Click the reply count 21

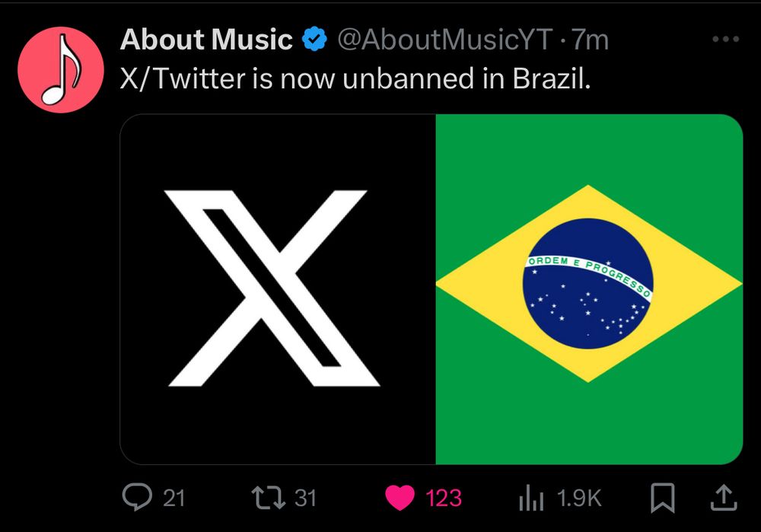tap(174, 499)
